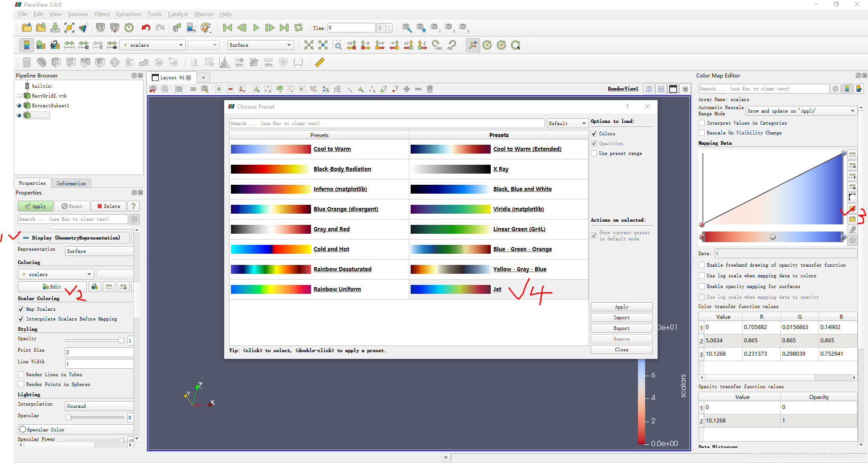Click the First Frame playback icon

point(227,28)
